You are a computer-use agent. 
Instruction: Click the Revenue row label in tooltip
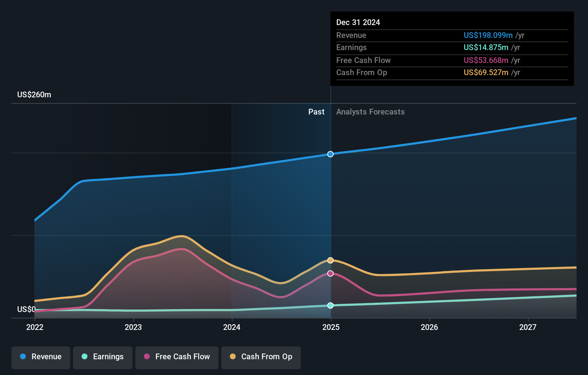351,35
